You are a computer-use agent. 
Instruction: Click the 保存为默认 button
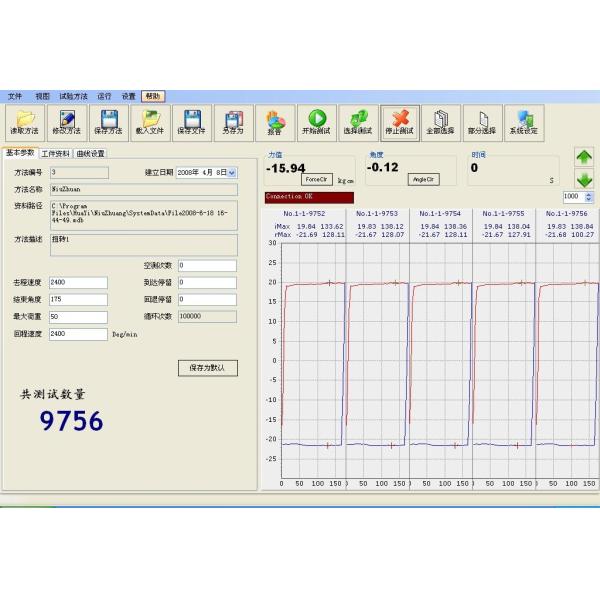pos(207,368)
